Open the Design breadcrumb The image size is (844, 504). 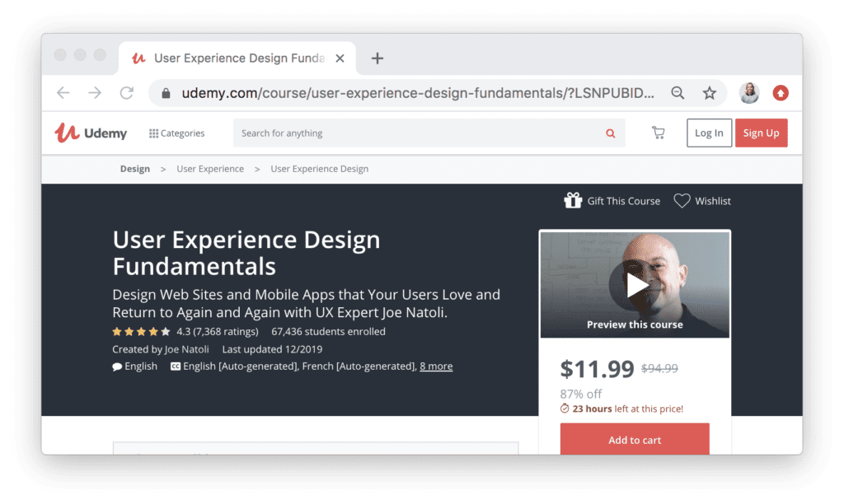pos(135,169)
